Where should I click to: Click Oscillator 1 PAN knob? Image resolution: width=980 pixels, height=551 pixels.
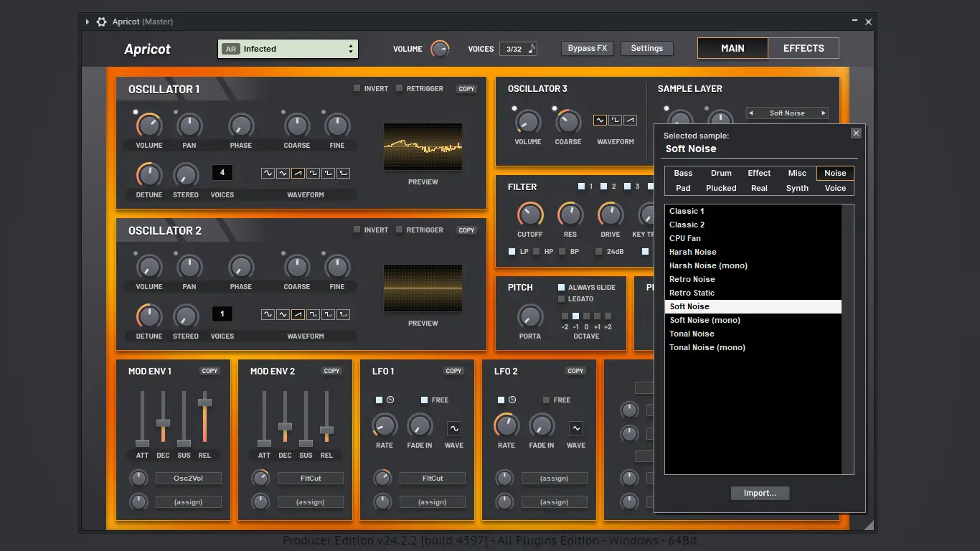point(189,126)
